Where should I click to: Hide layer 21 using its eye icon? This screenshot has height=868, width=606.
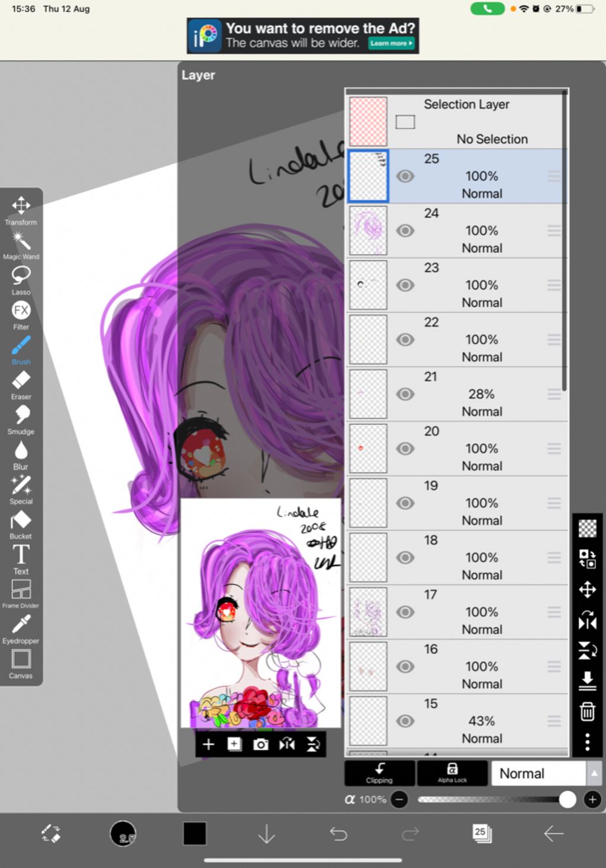point(405,394)
